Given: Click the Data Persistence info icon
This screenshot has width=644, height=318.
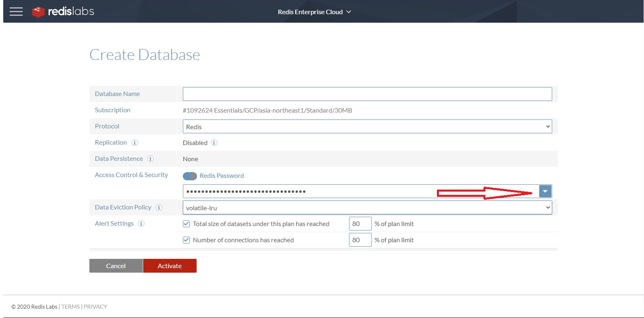Looking at the screenshot, I should coord(150,159).
